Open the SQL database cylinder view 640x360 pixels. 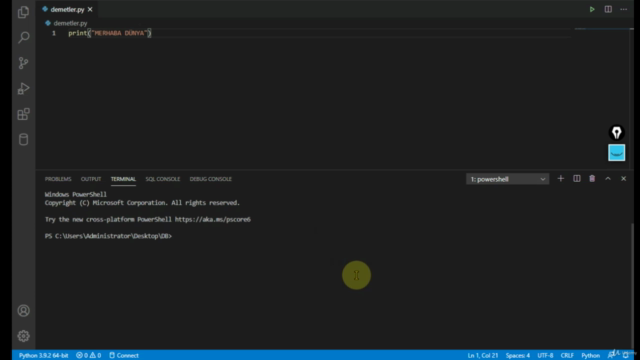23,140
